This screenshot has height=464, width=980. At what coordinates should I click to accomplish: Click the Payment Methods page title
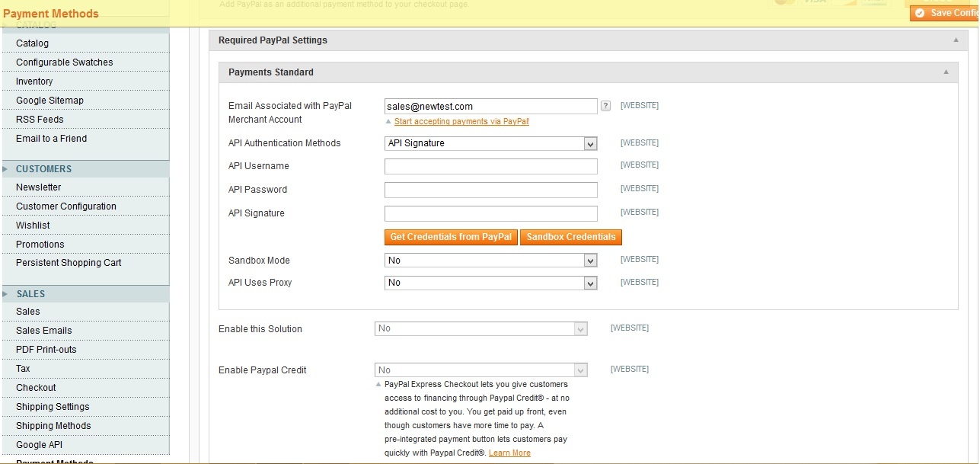(51, 14)
